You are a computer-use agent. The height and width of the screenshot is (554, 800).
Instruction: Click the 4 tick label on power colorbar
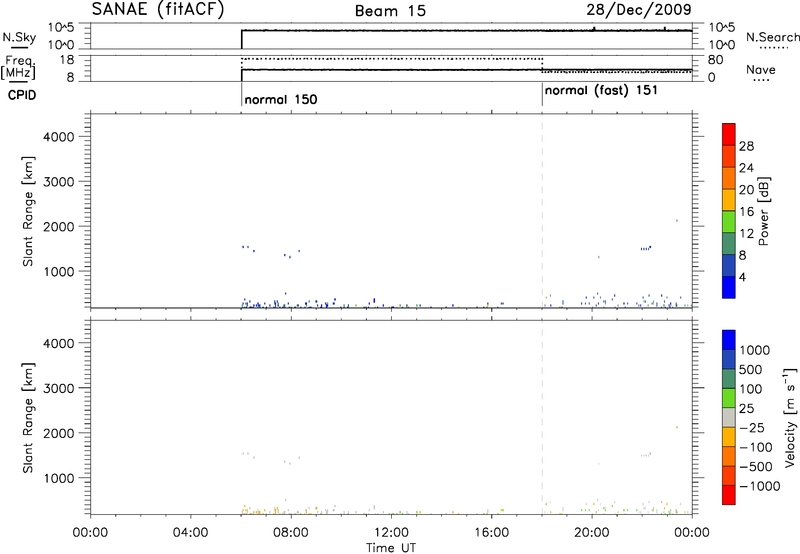tap(742, 277)
